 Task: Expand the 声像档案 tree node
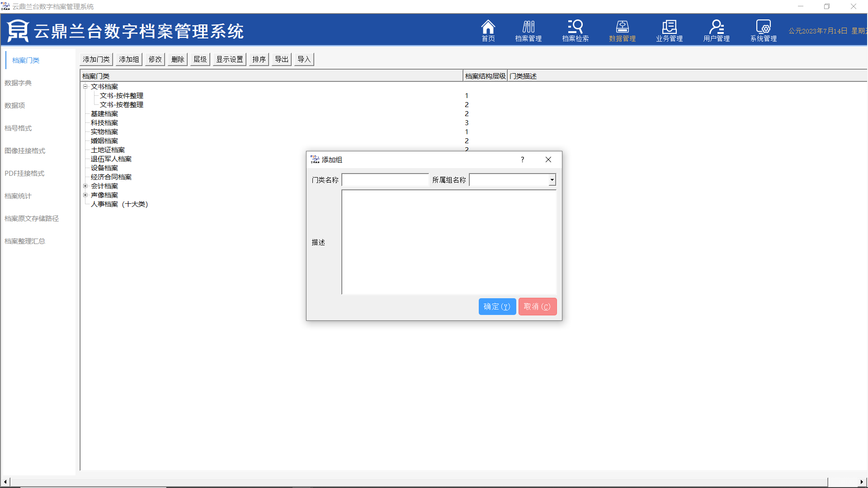(85, 195)
